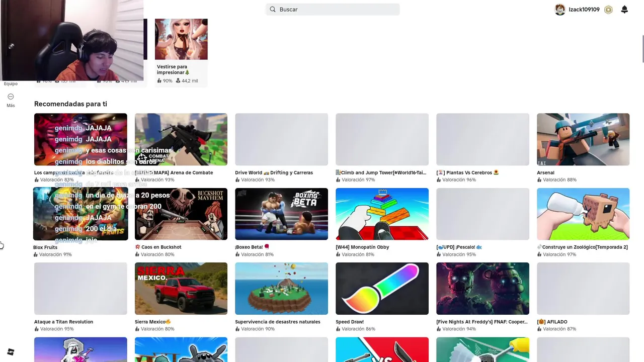644x362 pixels.
Task: Click the Recomendadas para ti heading
Action: pyautogui.click(x=70, y=104)
